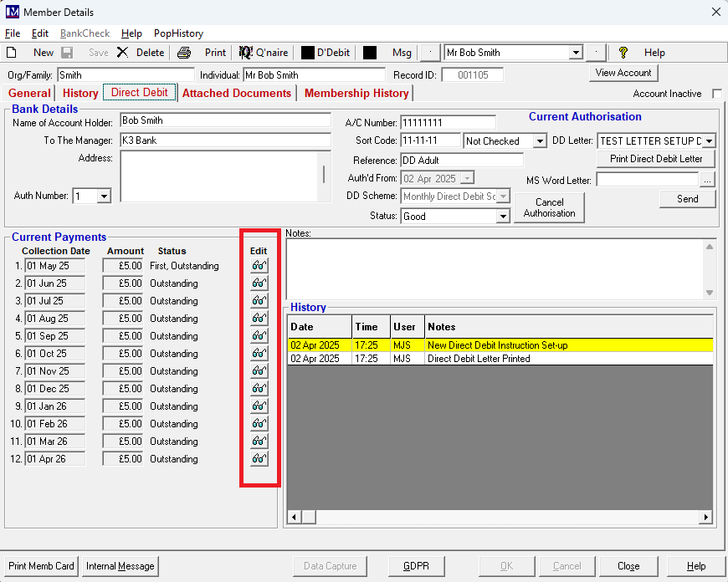Click the Delete X toolbar icon
This screenshot has height=582, width=728.
click(123, 53)
